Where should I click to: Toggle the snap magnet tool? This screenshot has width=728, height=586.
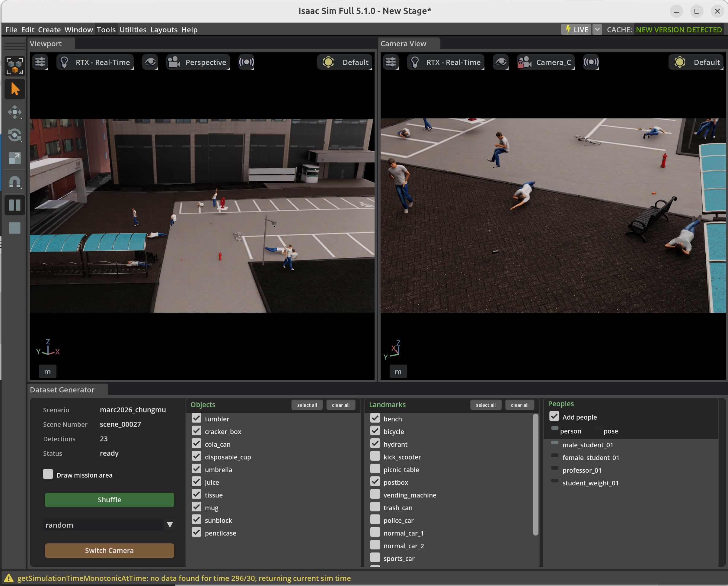pos(15,182)
